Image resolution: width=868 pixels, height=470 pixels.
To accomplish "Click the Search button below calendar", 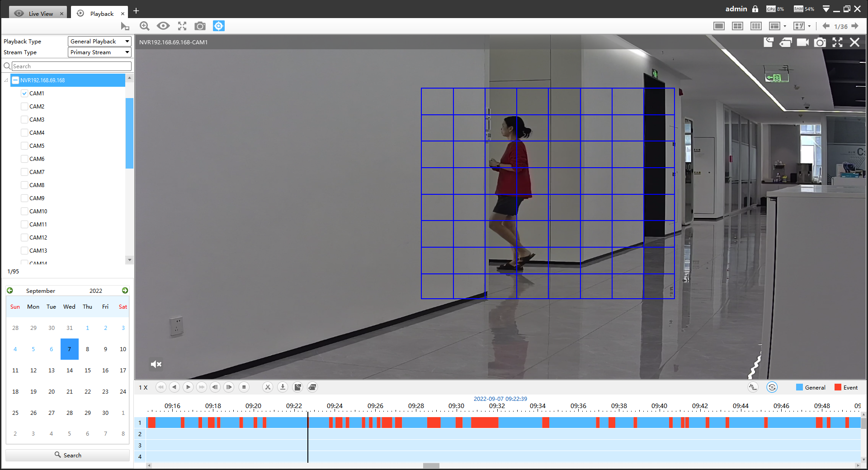I will pos(68,455).
